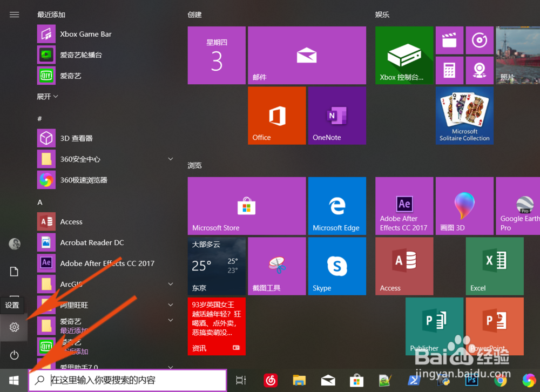Screen dimensions: 540x392
Task: Open the Photoshop icon on the taskbar
Action: pyautogui.click(x=471, y=380)
